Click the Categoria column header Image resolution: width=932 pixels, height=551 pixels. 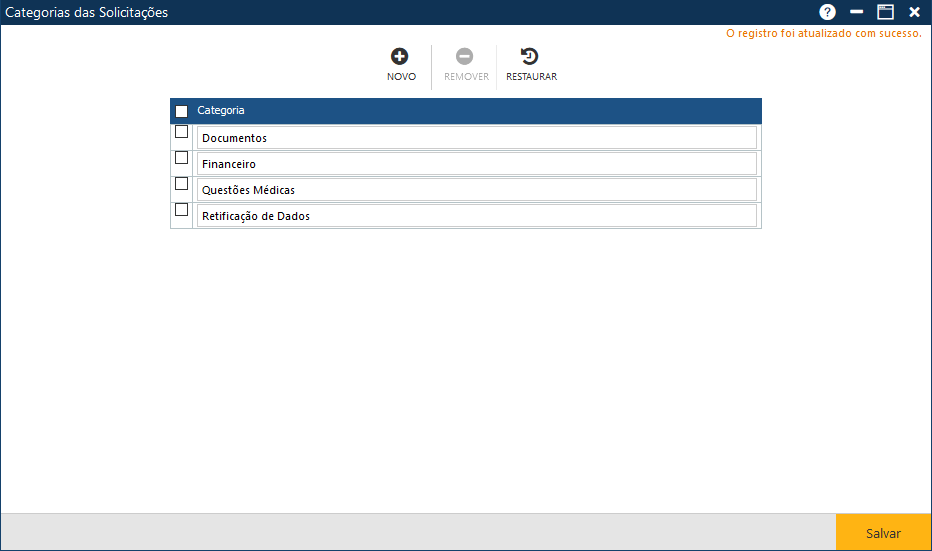pos(221,111)
